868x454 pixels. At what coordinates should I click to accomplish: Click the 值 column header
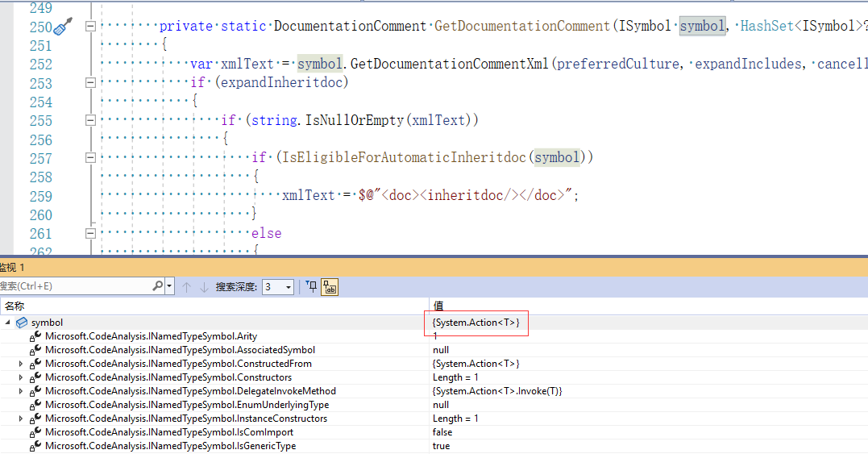pos(438,306)
